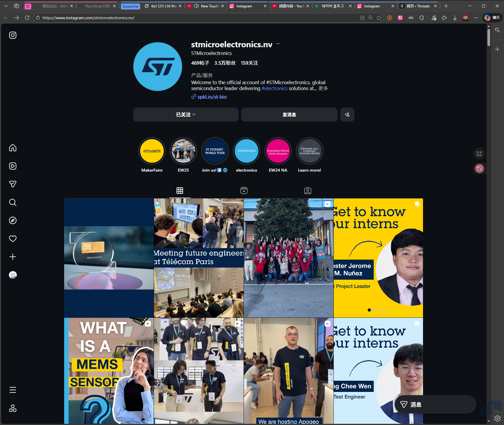Open the Instagram home feed icon
Image resolution: width=504 pixels, height=425 pixels.
pos(13,148)
